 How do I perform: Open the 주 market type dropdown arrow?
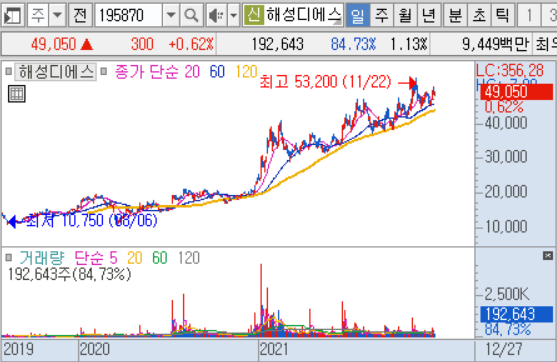(57, 15)
